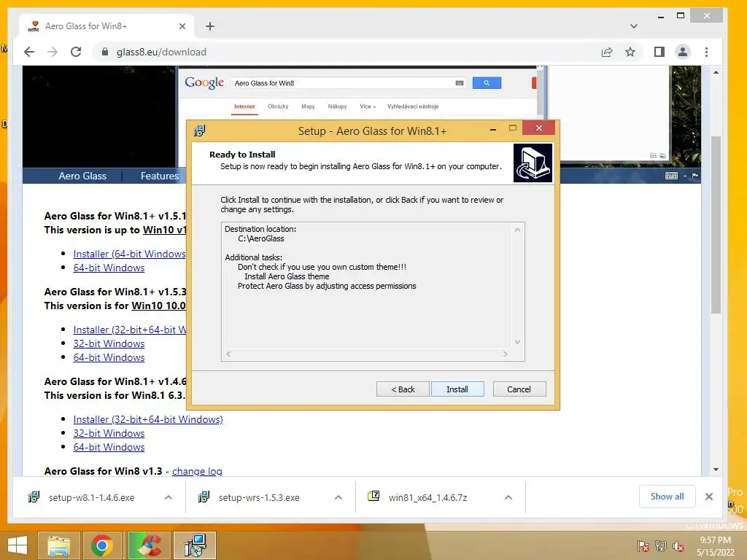The height and width of the screenshot is (560, 747).
Task: Click the Destination location text C:\AeroGlass
Action: pyautogui.click(x=261, y=238)
